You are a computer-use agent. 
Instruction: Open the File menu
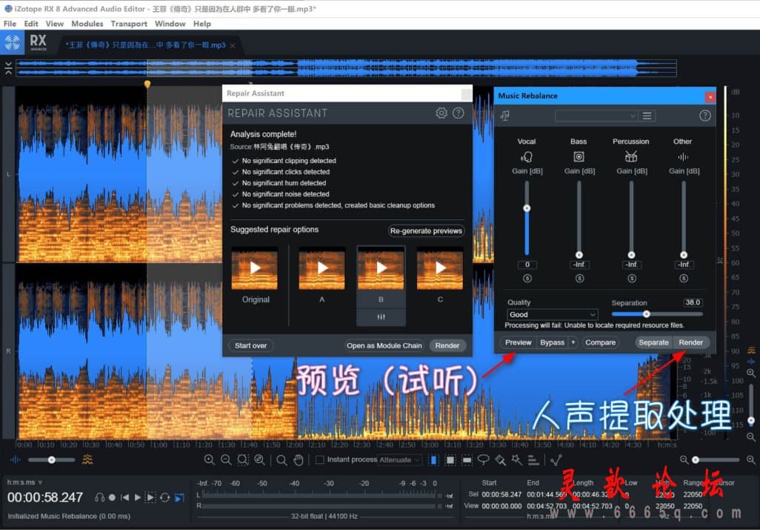pyautogui.click(x=10, y=24)
